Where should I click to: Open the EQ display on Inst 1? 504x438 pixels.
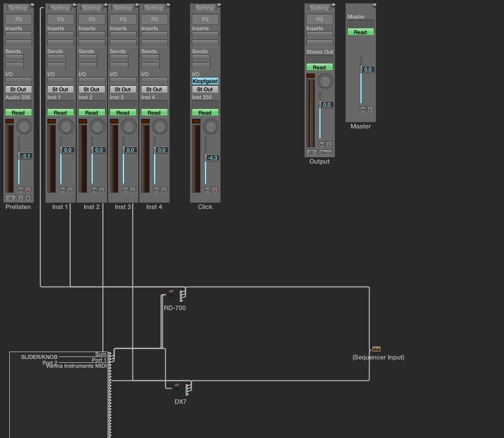click(60, 19)
